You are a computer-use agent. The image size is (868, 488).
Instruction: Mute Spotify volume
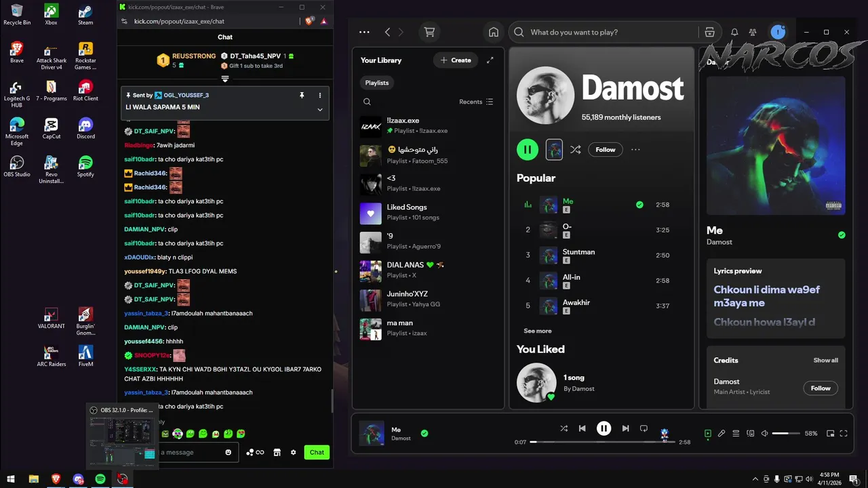(x=764, y=433)
